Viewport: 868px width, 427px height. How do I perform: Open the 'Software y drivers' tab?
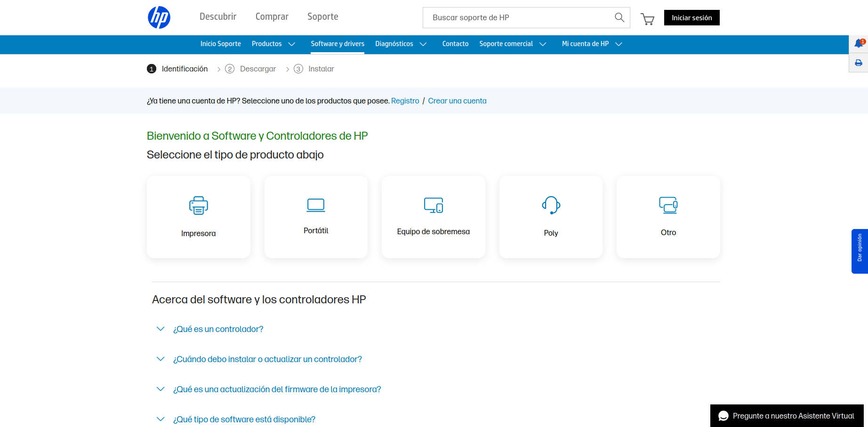(337, 44)
